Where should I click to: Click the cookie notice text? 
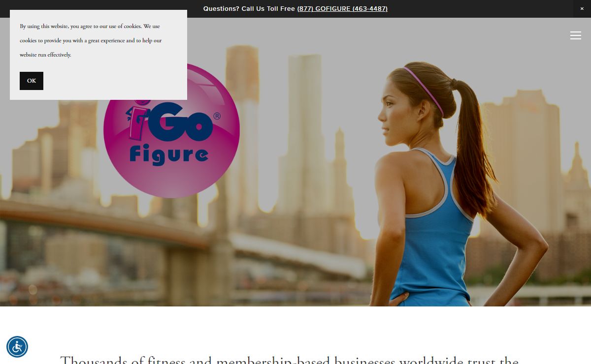pos(91,40)
